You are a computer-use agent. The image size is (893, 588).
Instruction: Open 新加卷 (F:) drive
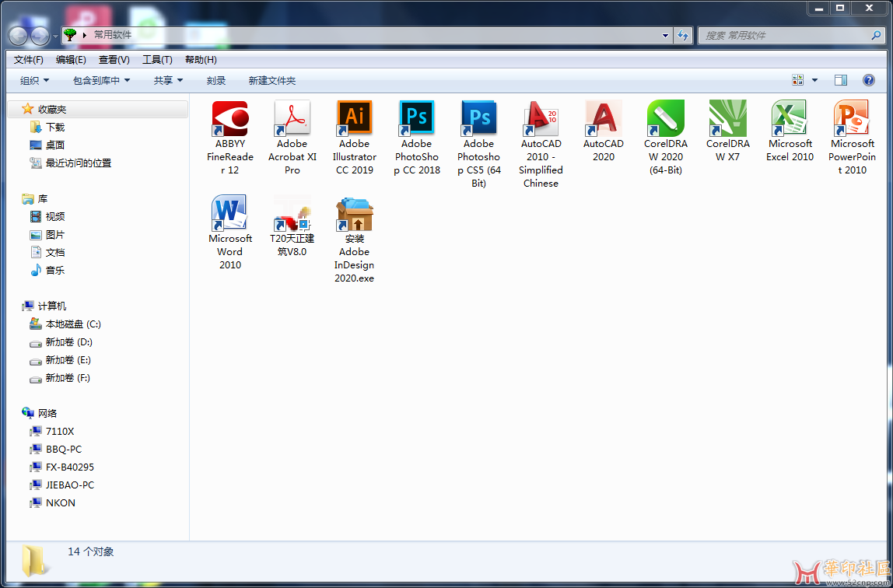(x=68, y=378)
